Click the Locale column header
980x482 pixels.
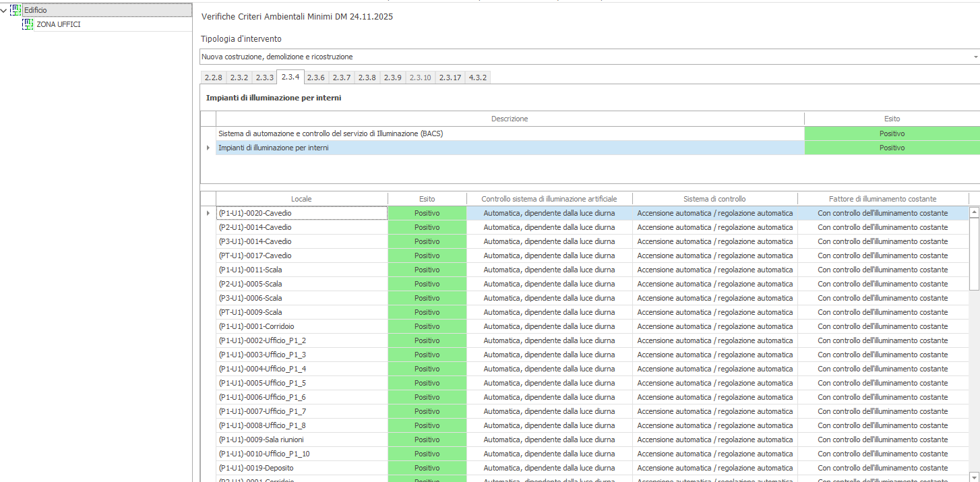[301, 199]
